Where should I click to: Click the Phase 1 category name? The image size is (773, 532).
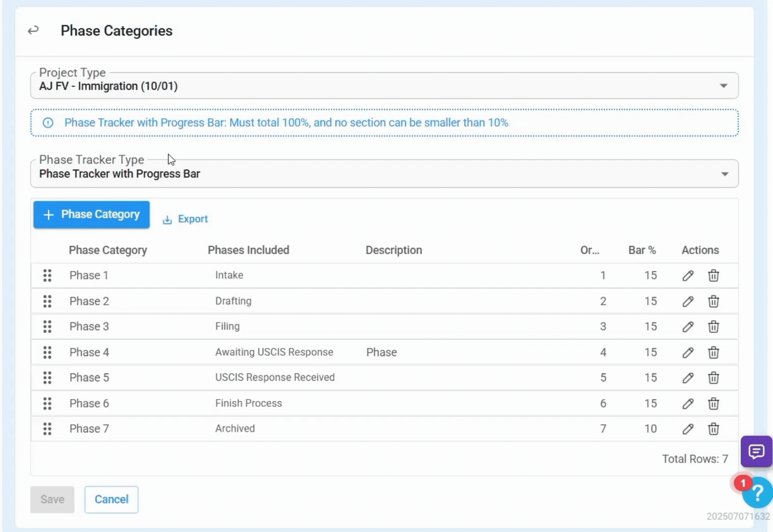tap(89, 275)
